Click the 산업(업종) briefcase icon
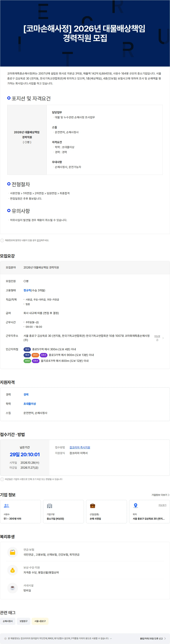This screenshot has width=170, height=644. (93, 506)
